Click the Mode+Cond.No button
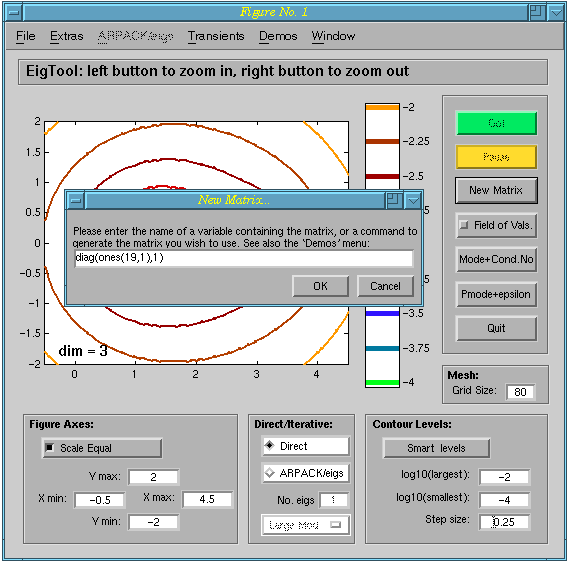The height and width of the screenshot is (563, 569). 496,259
